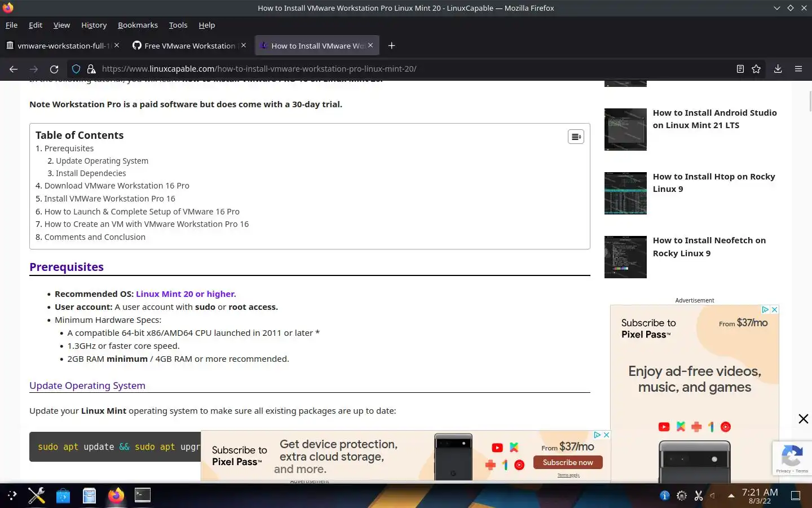The image size is (812, 508).
Task: Close the Free VMware Workstation tab
Action: tap(244, 45)
